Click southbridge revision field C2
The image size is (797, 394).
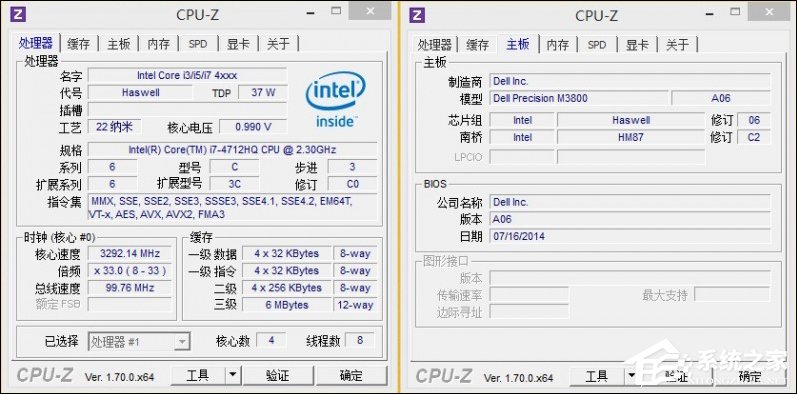point(754,137)
